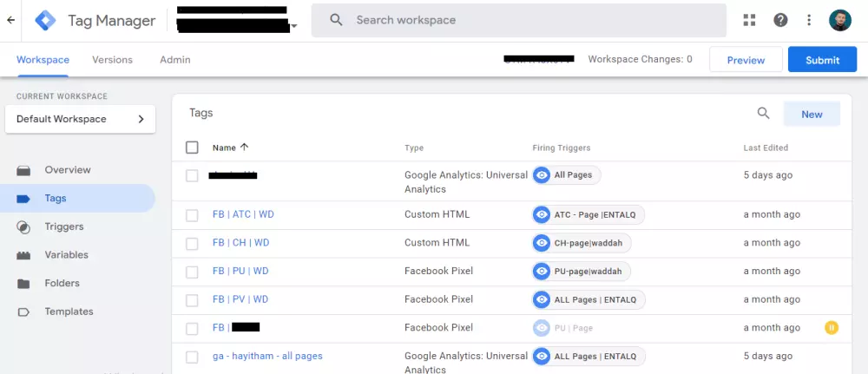Select the FB | PV | WD checkbox
868x374 pixels.
(192, 299)
